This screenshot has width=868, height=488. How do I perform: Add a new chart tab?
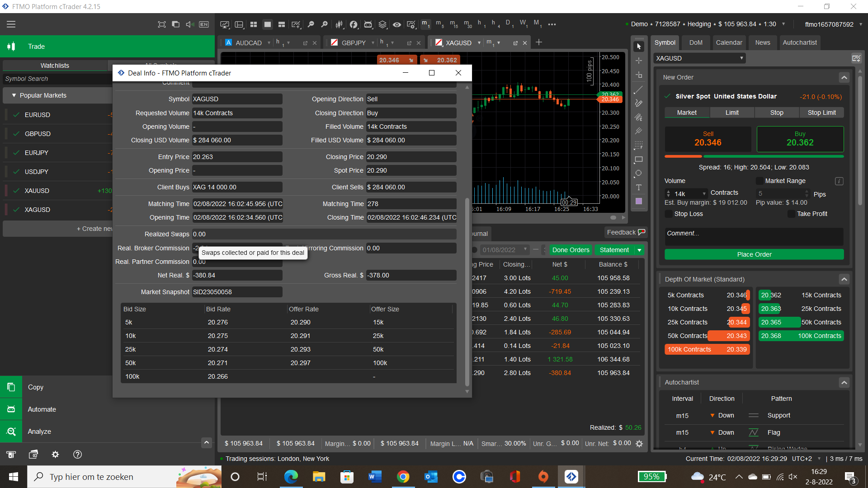(x=539, y=42)
